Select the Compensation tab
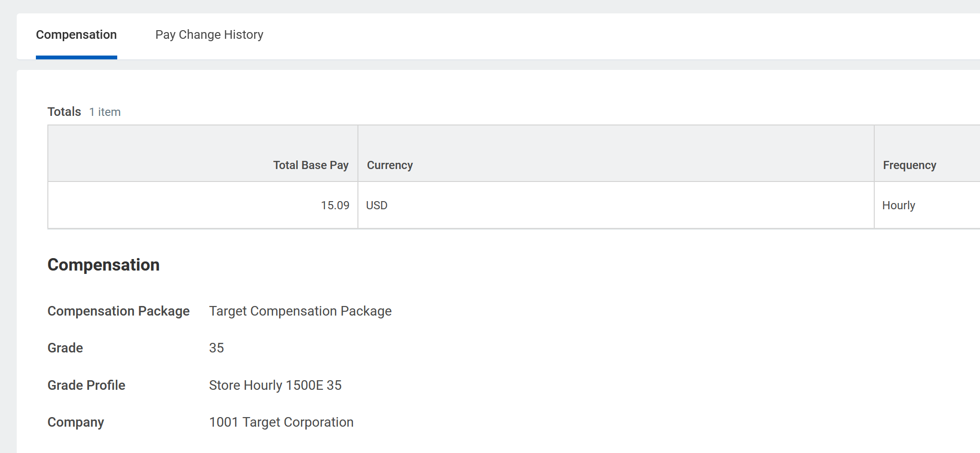980x453 pixels. (77, 35)
